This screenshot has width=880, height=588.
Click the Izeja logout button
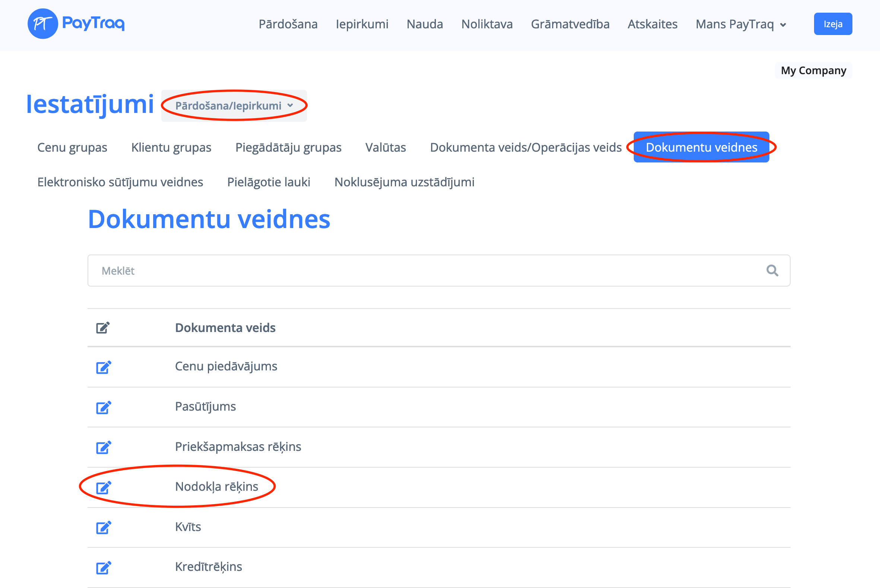coord(832,24)
